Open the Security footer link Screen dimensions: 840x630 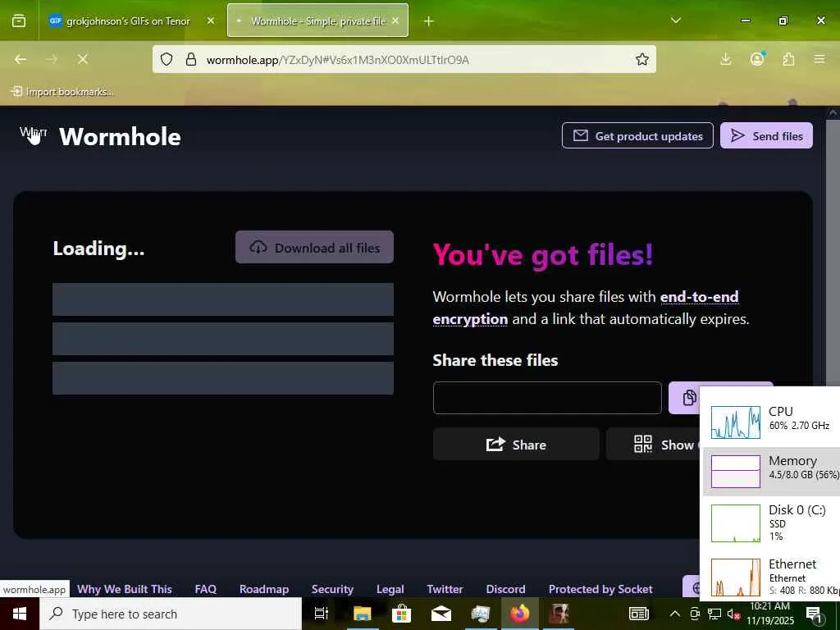332,589
